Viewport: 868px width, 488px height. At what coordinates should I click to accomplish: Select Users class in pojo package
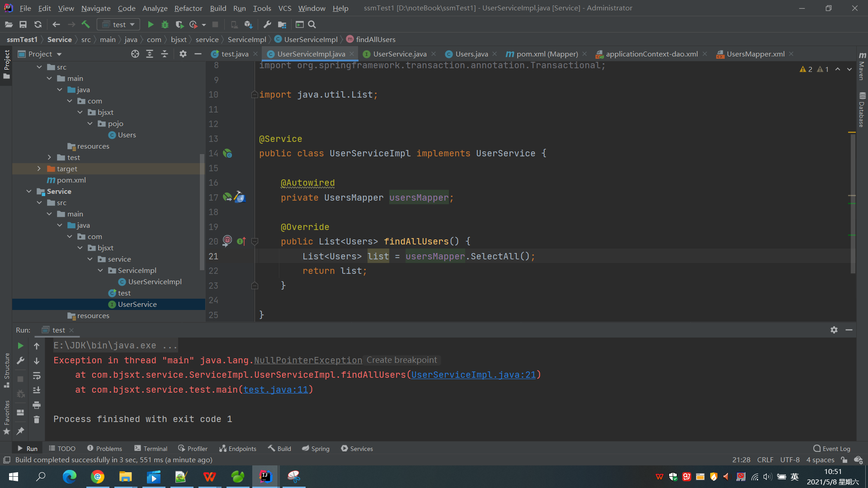click(x=127, y=135)
